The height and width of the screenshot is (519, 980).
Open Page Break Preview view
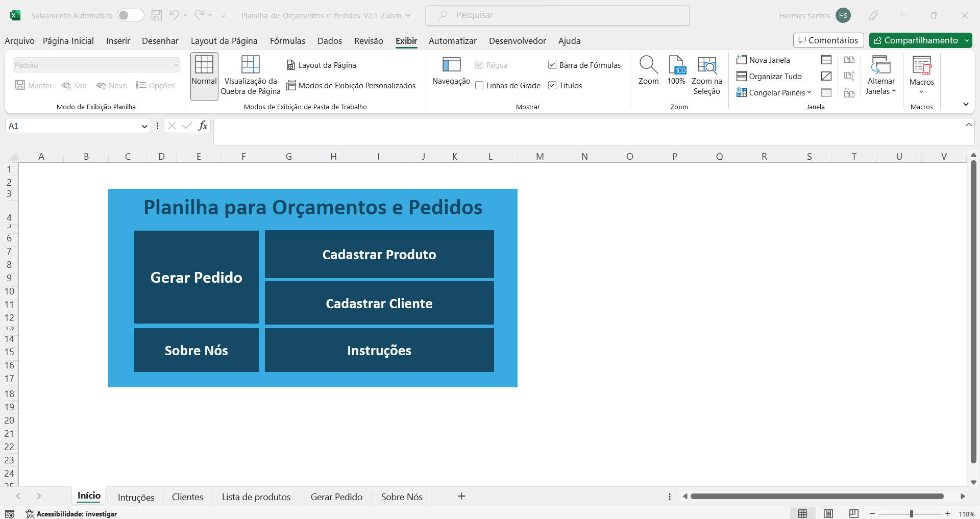251,76
